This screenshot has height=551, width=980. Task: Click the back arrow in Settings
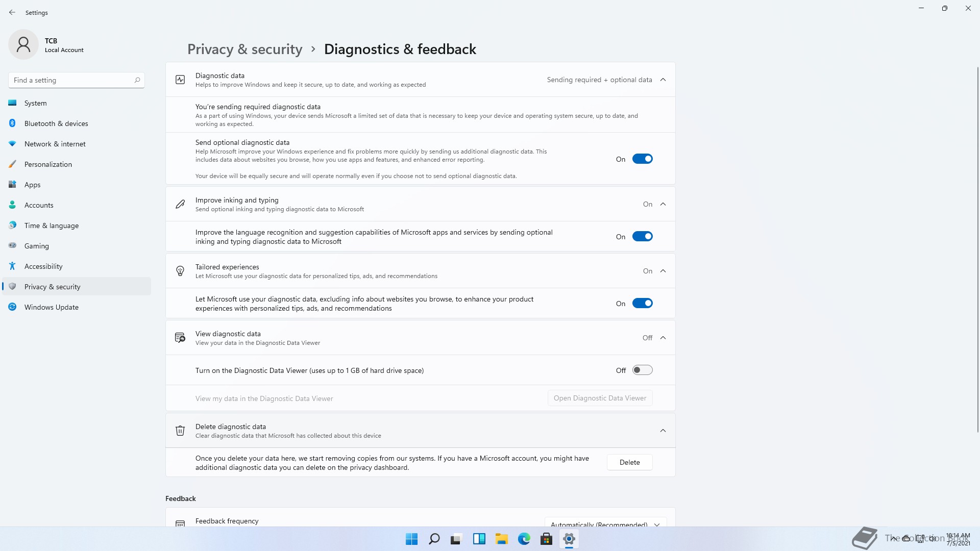pyautogui.click(x=12, y=12)
